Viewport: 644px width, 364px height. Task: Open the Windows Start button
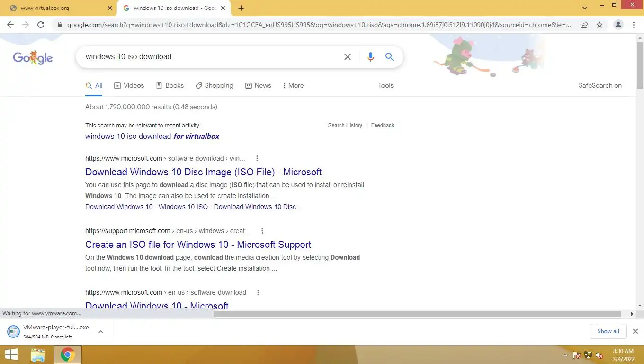tap(11, 355)
